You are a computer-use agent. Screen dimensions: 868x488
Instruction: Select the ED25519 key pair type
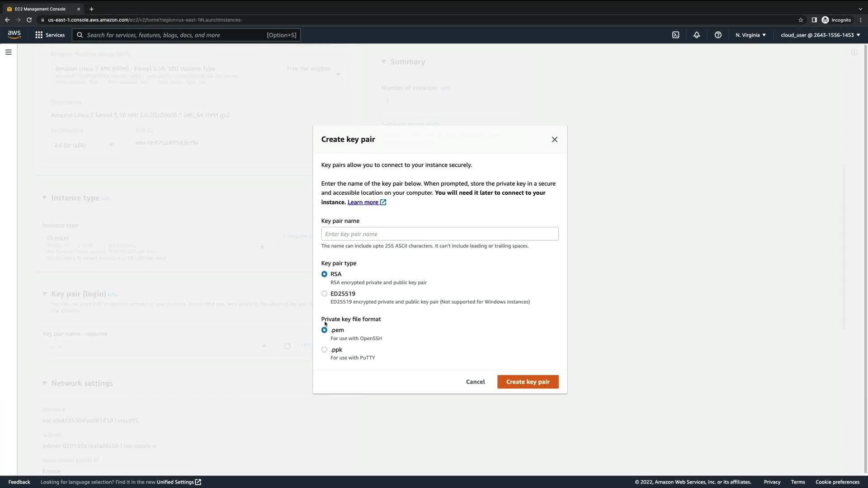(x=324, y=294)
